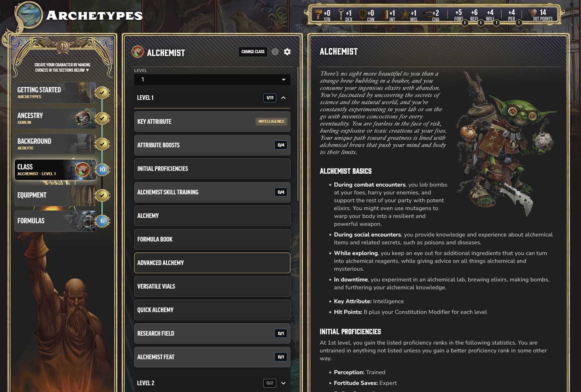Click the Background completed checkmark badge
Screen dimensions: 581x392
(102, 144)
